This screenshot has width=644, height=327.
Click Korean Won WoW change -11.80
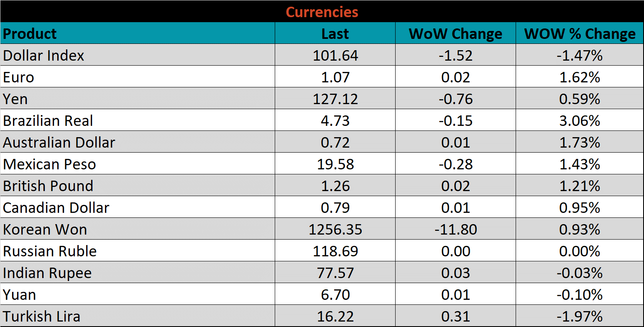tap(455, 230)
